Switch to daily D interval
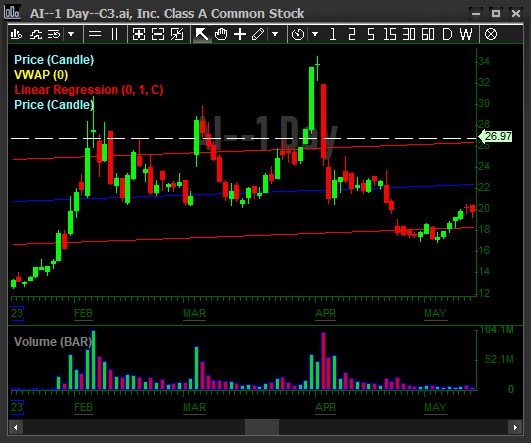The height and width of the screenshot is (443, 531). tap(447, 34)
